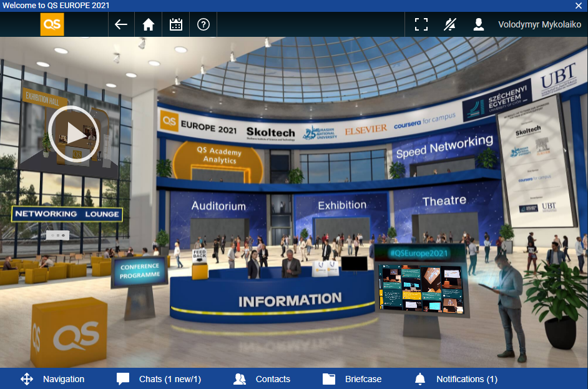Click the chat bubble icon
The image size is (588, 389).
click(122, 379)
